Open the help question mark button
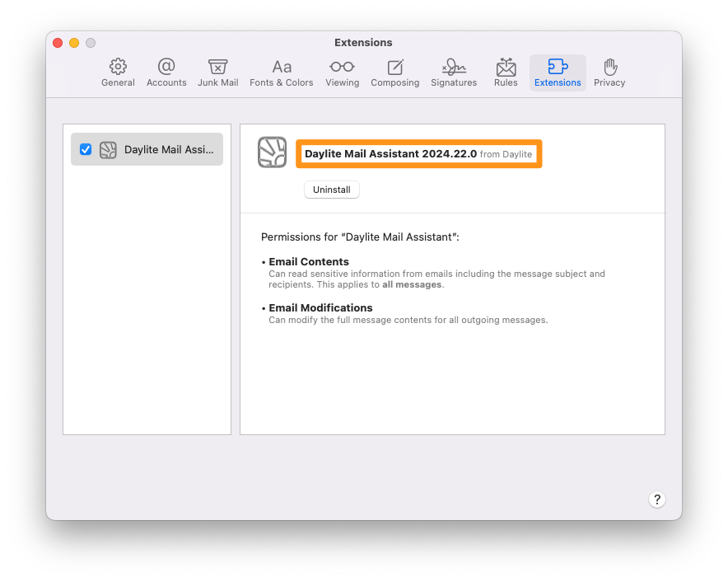 coord(657,499)
